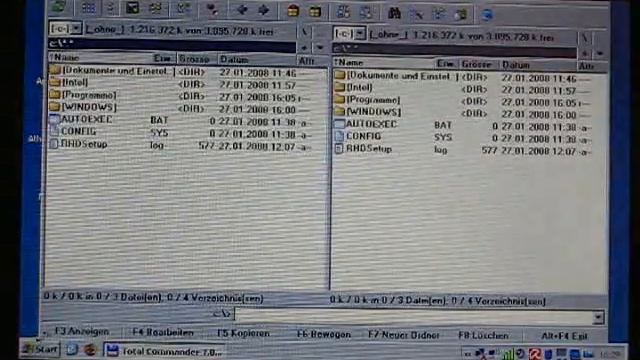The image size is (640, 360).
Task: Click the command line input field
Action: pyautogui.click(x=414, y=316)
